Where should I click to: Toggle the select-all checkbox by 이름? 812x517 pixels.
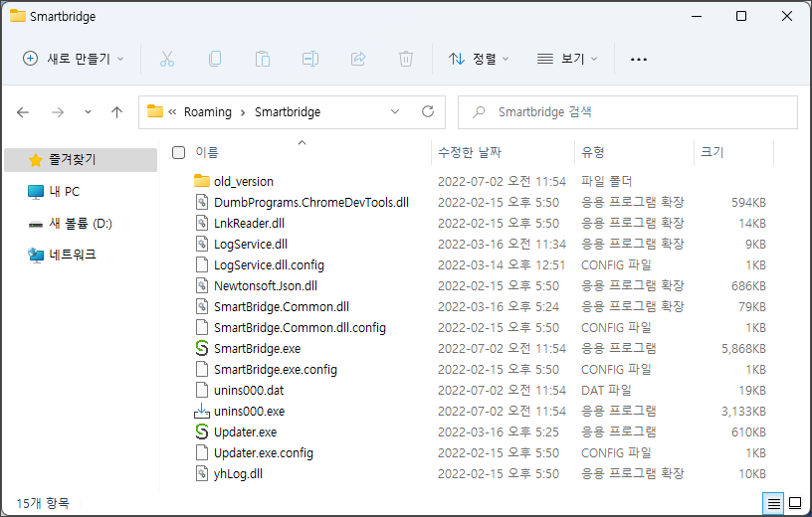pyautogui.click(x=179, y=152)
